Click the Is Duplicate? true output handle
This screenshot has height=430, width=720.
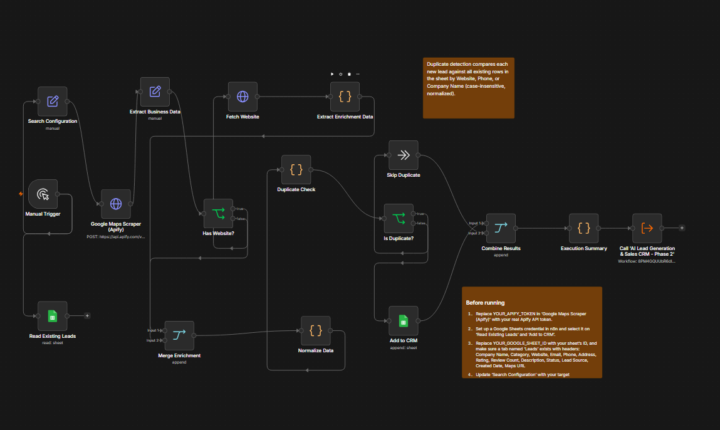[413, 214]
